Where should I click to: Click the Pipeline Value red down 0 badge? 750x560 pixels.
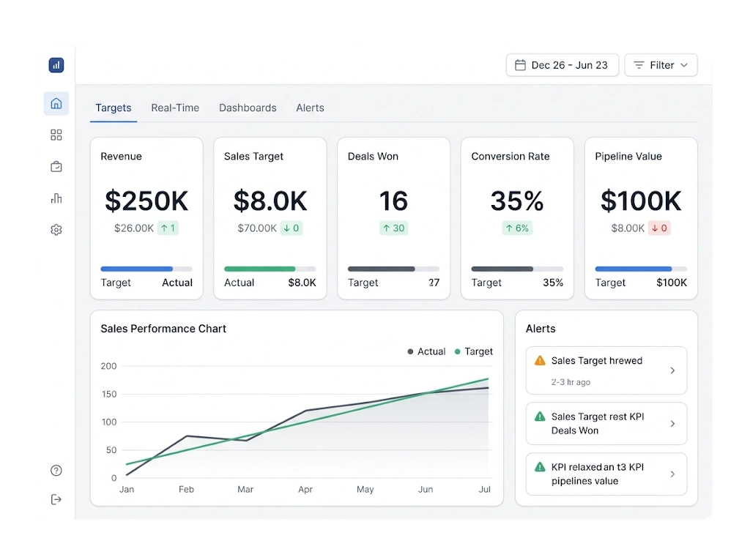659,228
